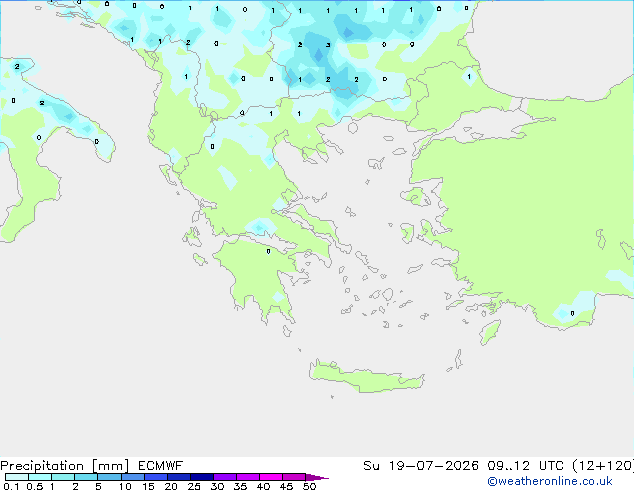The image size is (634, 490).
Task: Click the "0" value over the Peloponnese
Action: coord(268,251)
